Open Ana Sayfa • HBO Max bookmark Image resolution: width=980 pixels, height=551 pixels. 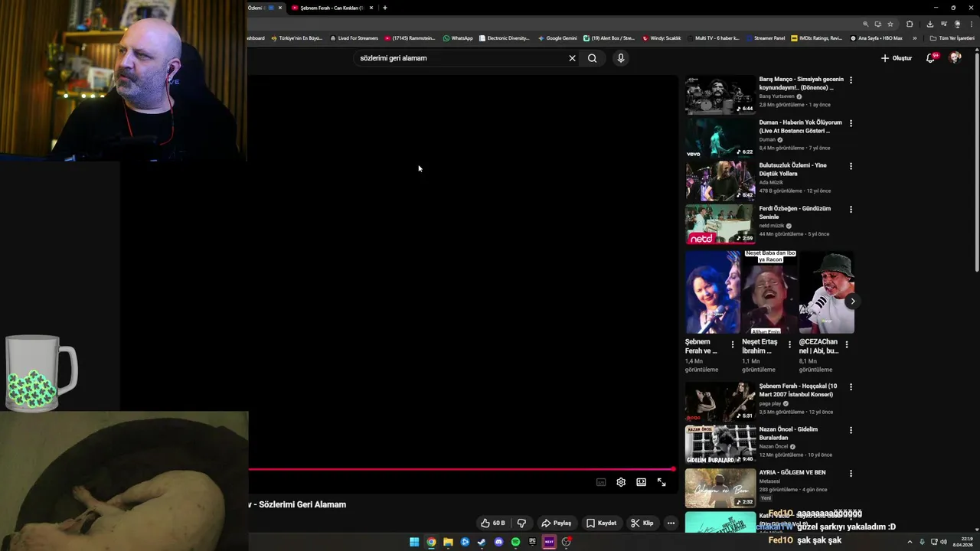(876, 37)
